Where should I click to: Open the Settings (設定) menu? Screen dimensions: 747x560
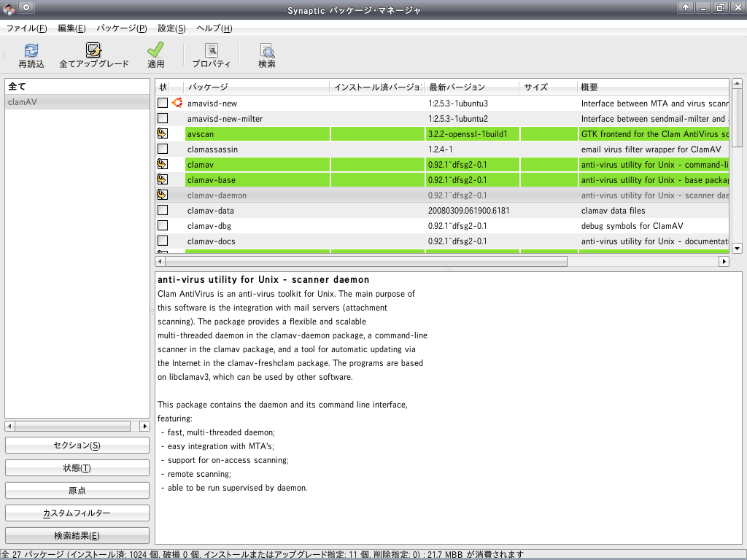(x=171, y=28)
